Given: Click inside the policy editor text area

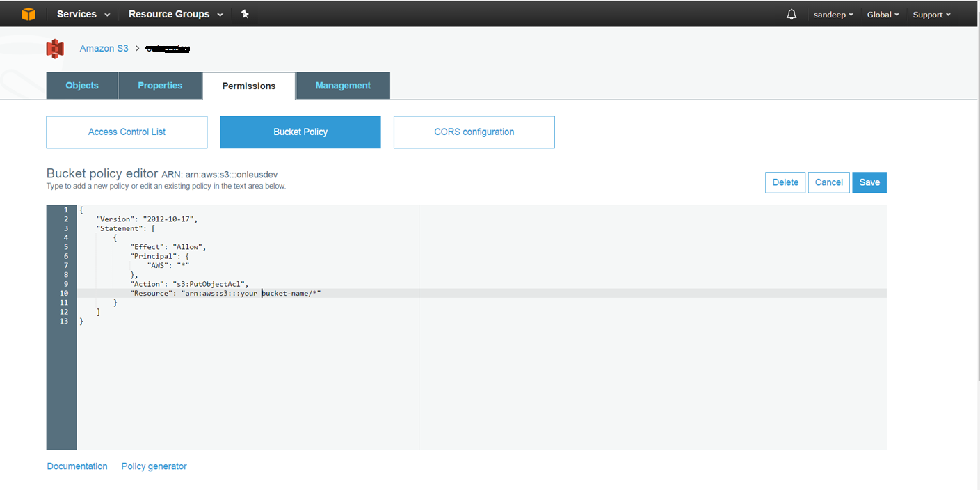Looking at the screenshot, I should pos(481,327).
